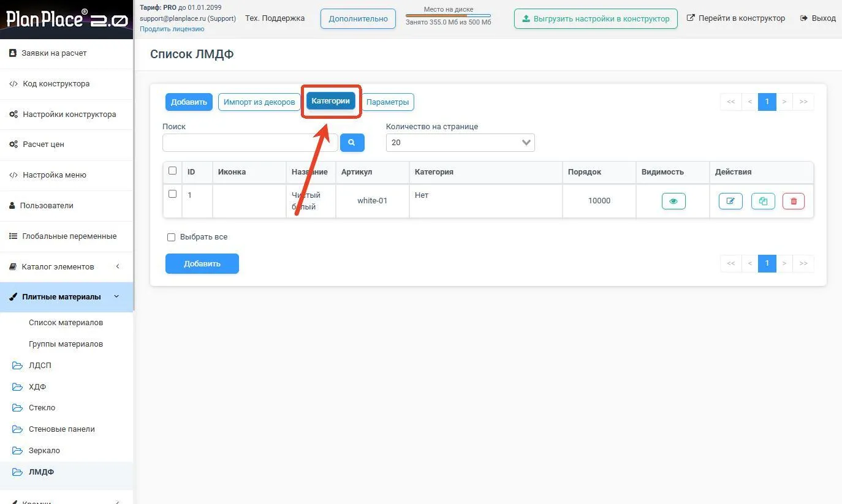
Task: Delete white-01 row with trash icon
Action: [x=794, y=201]
